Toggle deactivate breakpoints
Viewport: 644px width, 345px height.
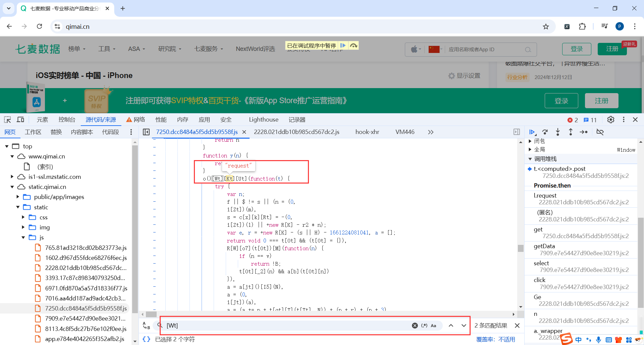pyautogui.click(x=600, y=132)
